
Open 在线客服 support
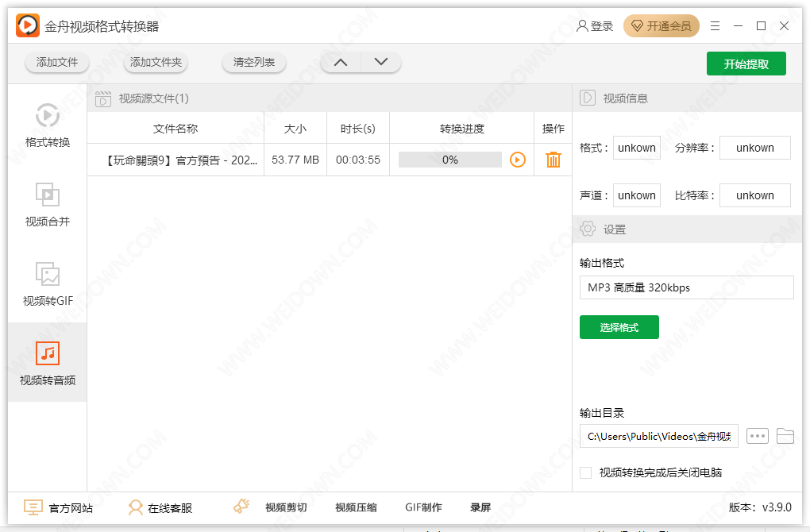(x=160, y=507)
